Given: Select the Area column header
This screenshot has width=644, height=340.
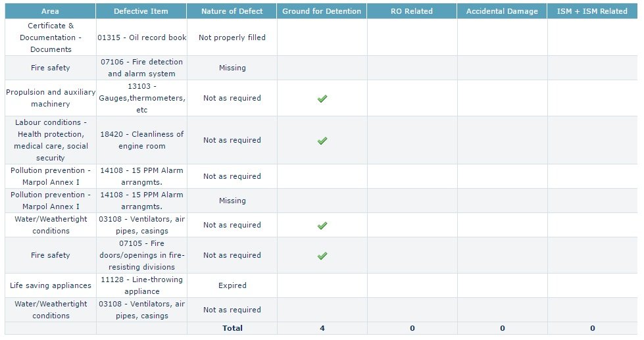Looking at the screenshot, I should (x=50, y=11).
